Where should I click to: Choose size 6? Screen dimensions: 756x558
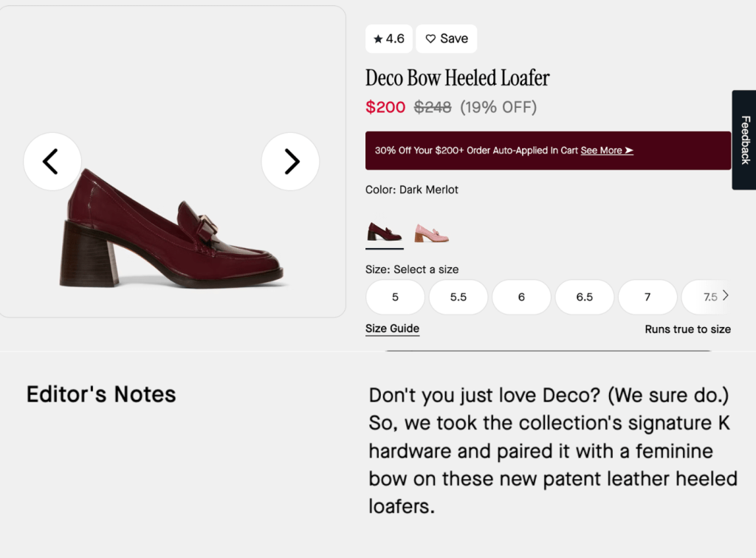click(x=521, y=297)
